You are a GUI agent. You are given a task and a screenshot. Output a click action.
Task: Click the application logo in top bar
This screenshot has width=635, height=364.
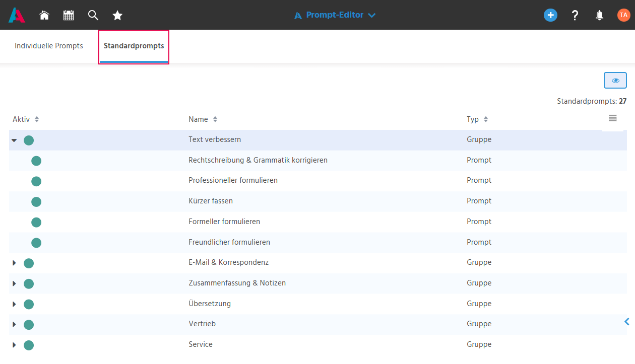click(17, 15)
